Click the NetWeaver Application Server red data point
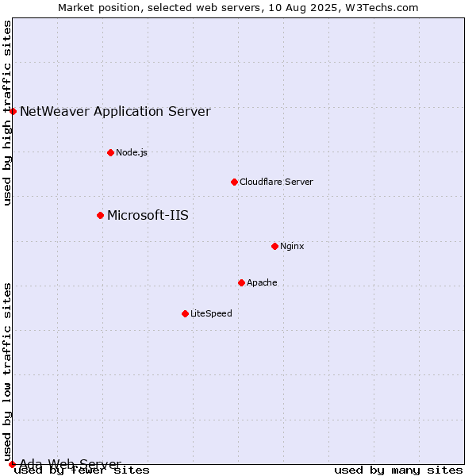476x476 pixels. pos(13,112)
